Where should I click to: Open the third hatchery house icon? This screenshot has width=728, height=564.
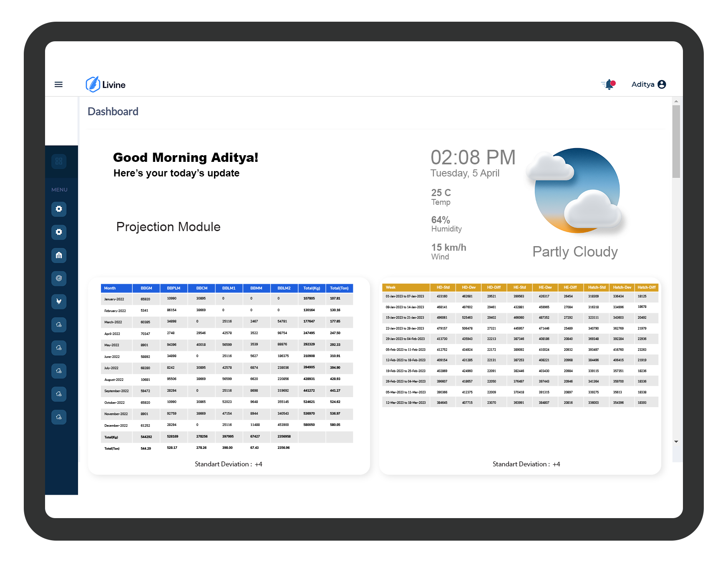(x=59, y=371)
